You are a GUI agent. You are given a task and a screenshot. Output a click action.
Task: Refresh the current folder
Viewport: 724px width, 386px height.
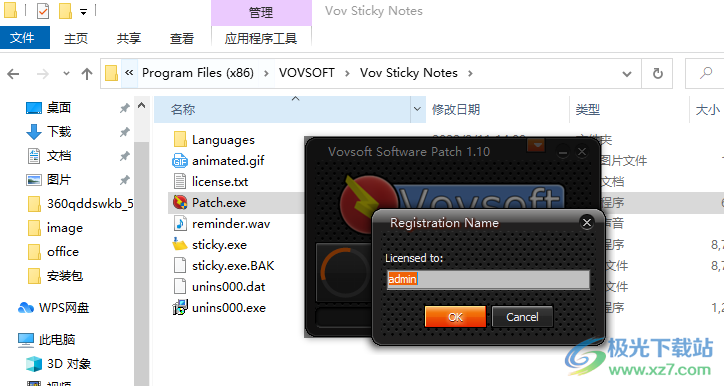pos(658,73)
